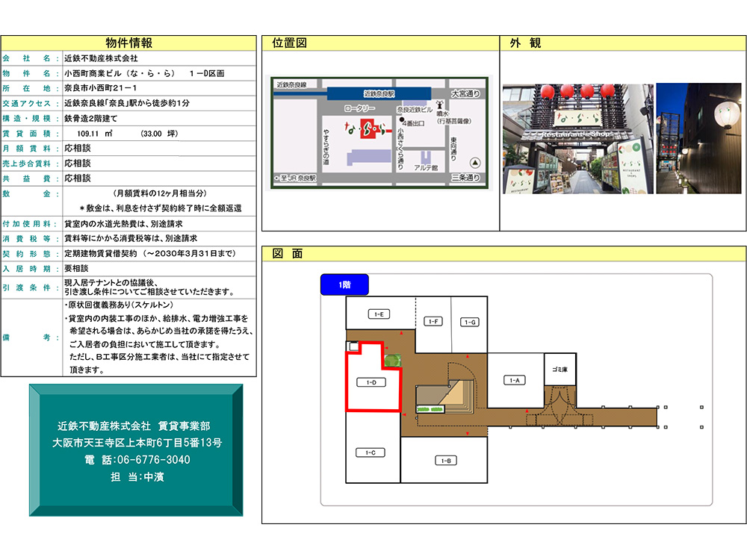
Task: Click unit 1-G on floor plan
Action: tap(470, 323)
